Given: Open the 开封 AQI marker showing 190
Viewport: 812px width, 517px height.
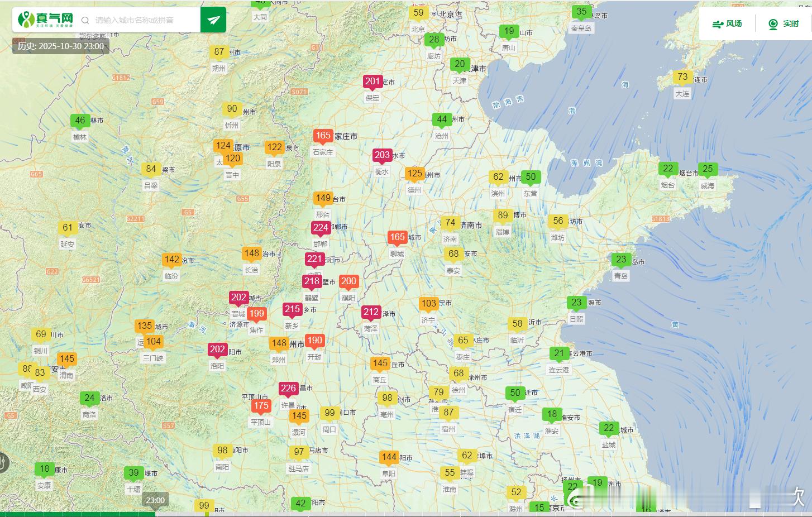Looking at the screenshot, I should [314, 341].
